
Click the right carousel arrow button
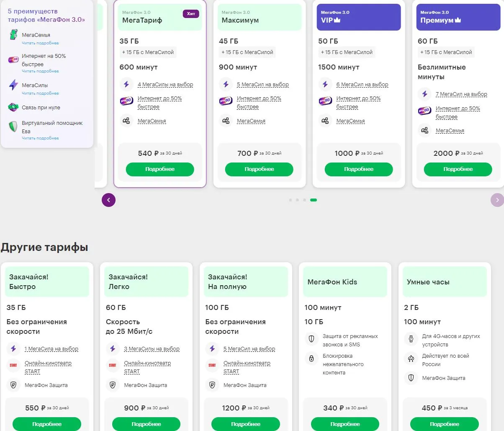[x=497, y=200]
